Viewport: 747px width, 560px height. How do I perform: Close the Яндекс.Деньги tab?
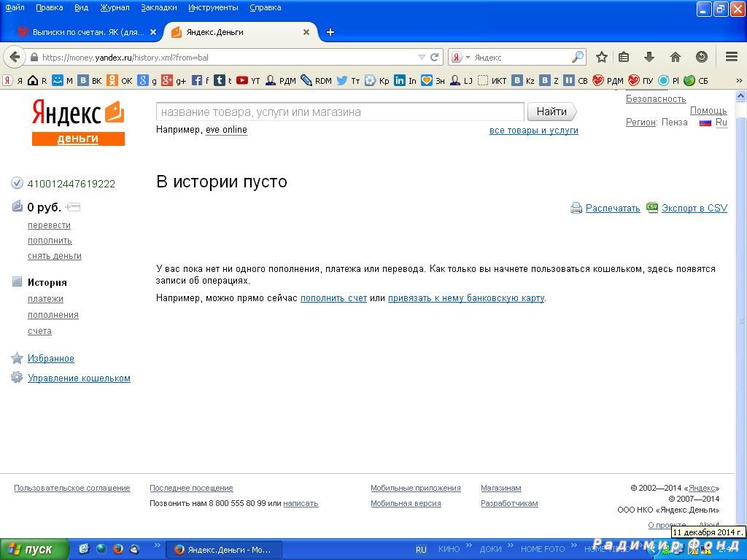(306, 32)
